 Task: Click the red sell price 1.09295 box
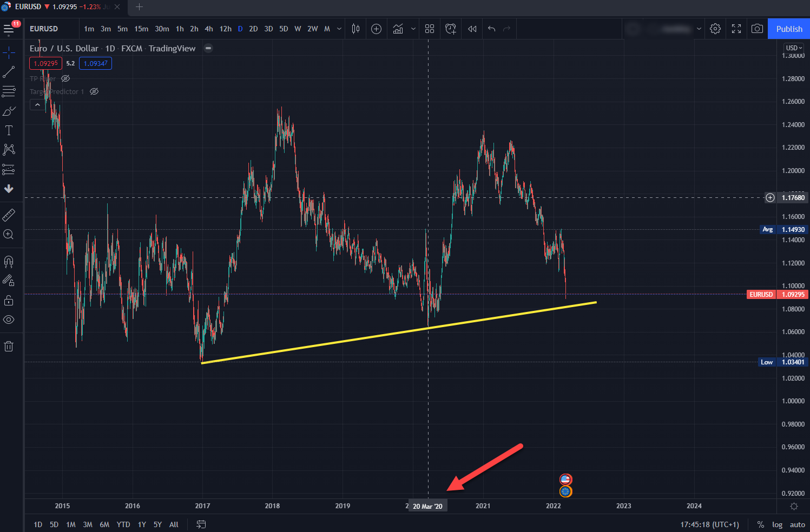coord(45,63)
